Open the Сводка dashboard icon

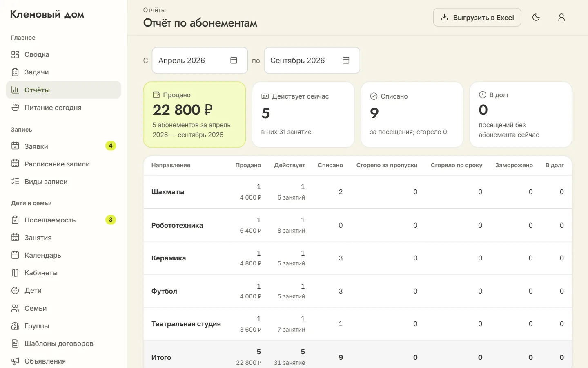pyautogui.click(x=15, y=54)
